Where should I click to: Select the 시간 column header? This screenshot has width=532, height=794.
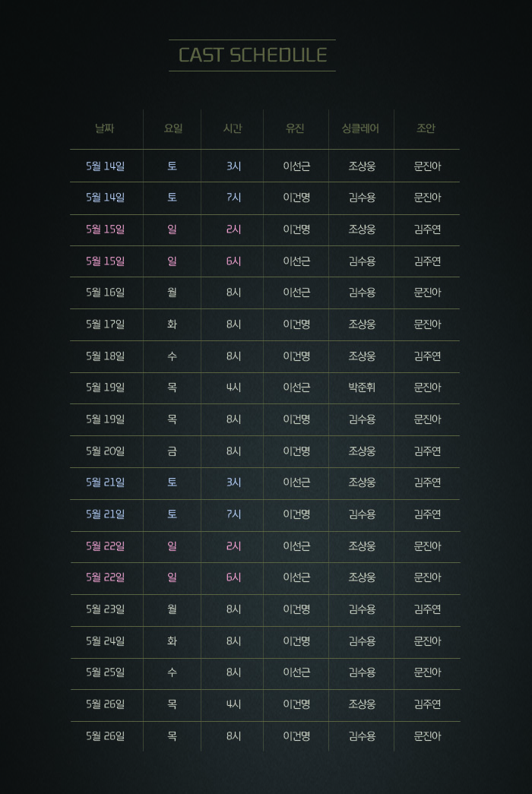(233, 128)
